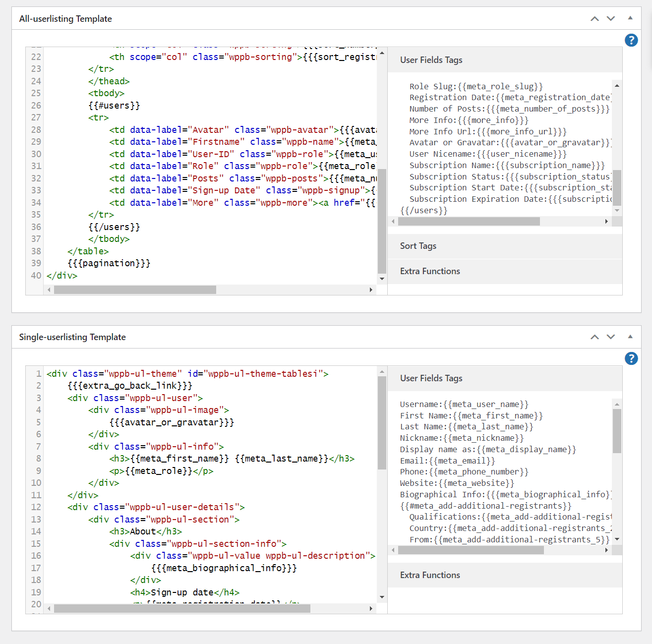Click scroll-left arrow of All-userlisting code editor
The image size is (652, 644).
(49, 290)
